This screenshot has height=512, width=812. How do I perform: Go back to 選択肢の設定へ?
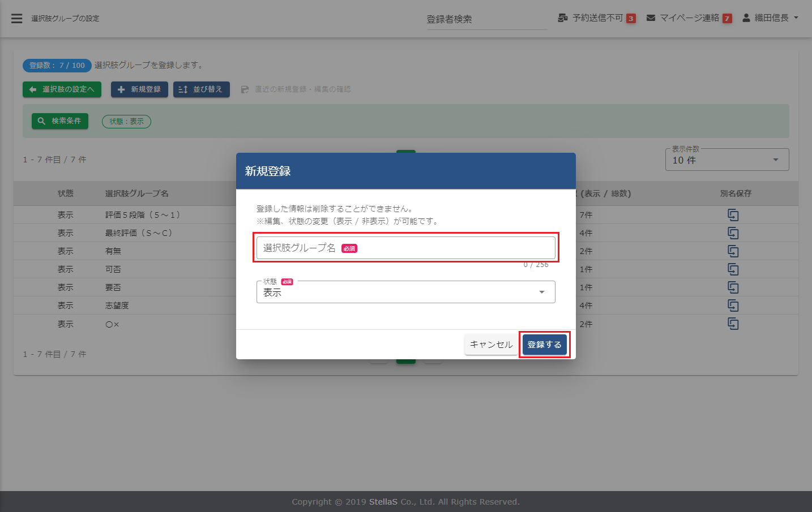62,89
